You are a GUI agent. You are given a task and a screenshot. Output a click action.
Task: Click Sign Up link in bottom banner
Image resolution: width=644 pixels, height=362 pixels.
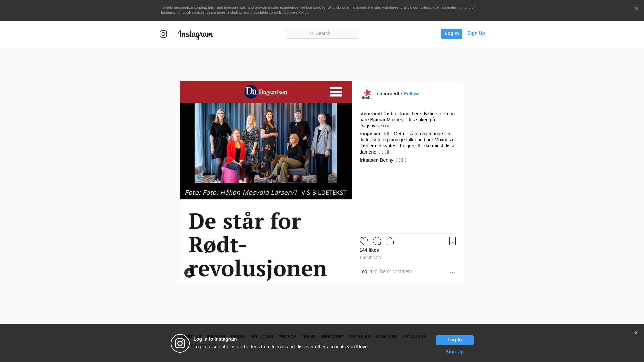454,352
